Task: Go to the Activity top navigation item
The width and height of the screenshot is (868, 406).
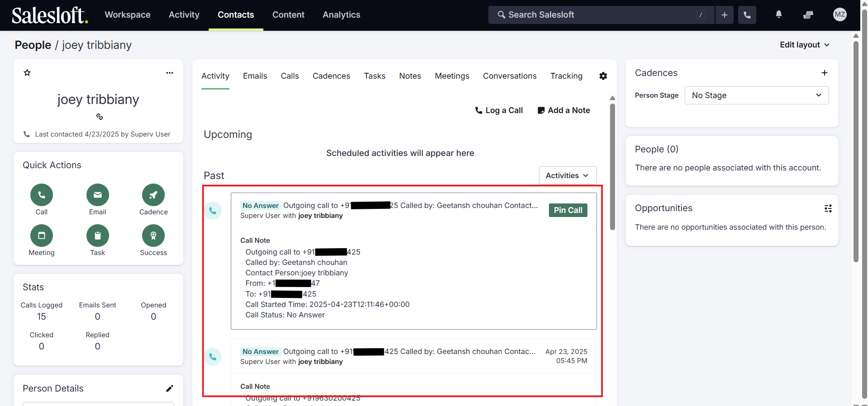Action: pyautogui.click(x=184, y=15)
